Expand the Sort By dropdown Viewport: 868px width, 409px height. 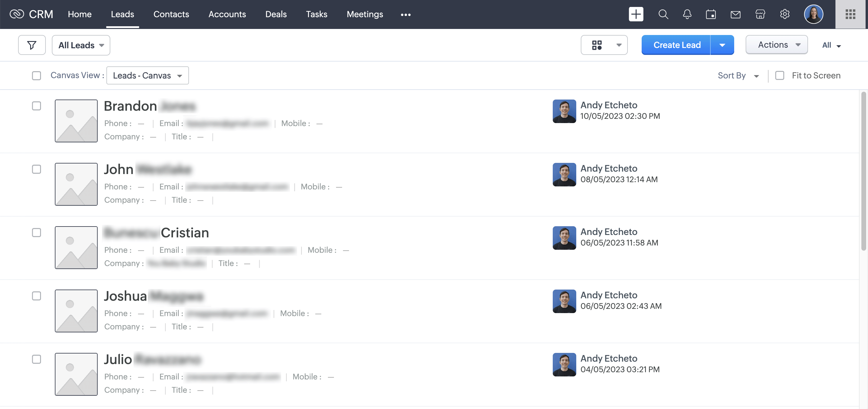(x=738, y=75)
